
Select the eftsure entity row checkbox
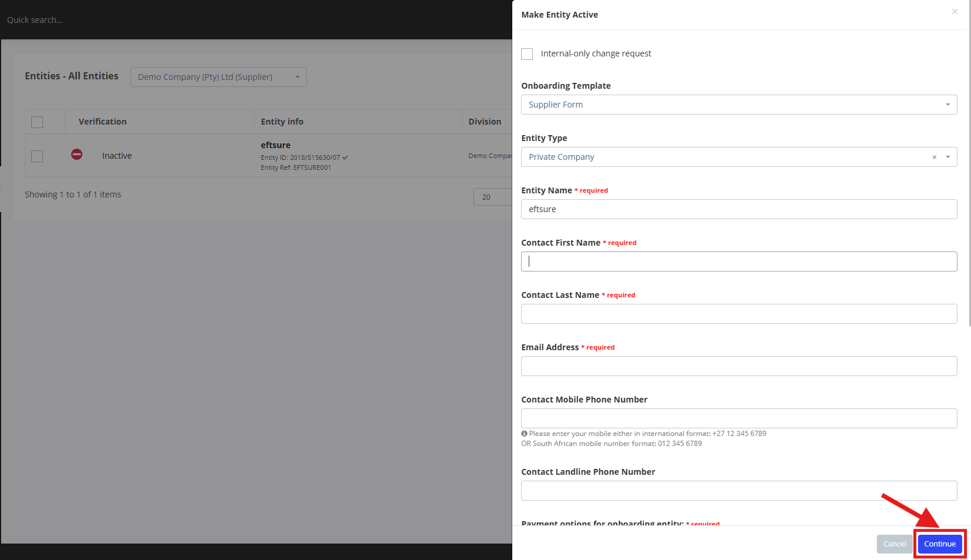click(x=37, y=156)
